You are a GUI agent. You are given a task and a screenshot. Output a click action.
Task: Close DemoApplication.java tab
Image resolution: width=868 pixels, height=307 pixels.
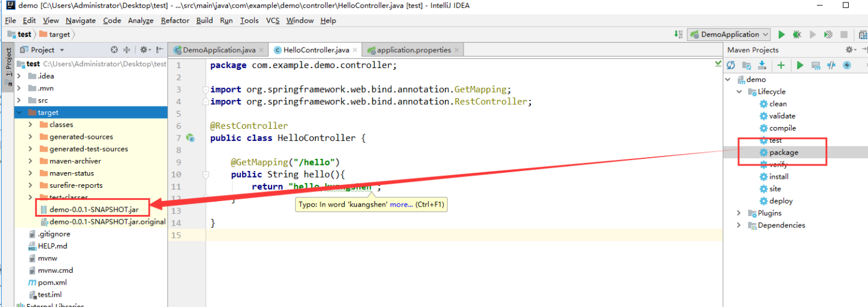[262, 50]
